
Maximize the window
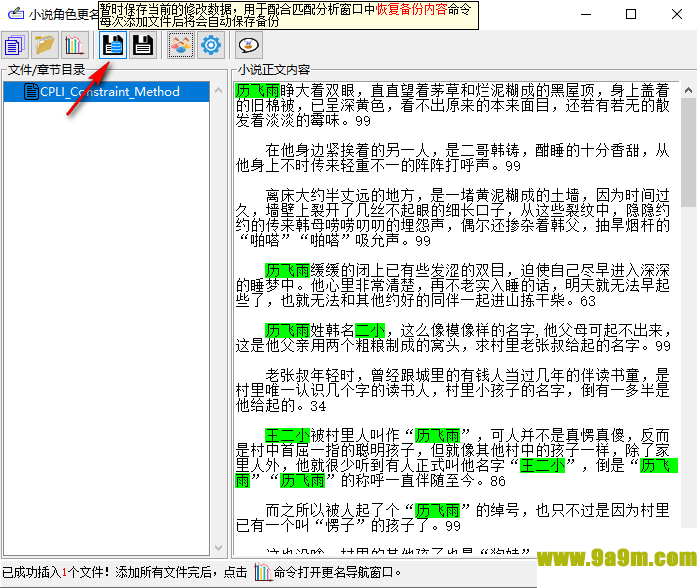pos(631,14)
